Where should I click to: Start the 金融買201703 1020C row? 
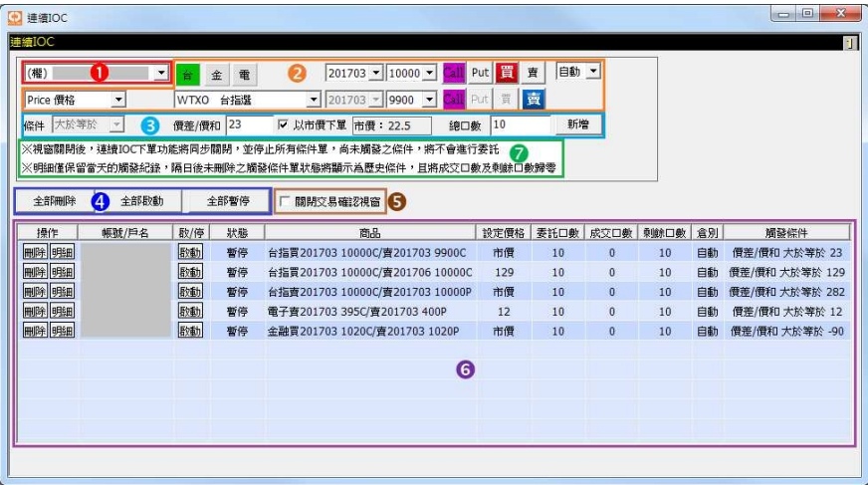click(190, 331)
